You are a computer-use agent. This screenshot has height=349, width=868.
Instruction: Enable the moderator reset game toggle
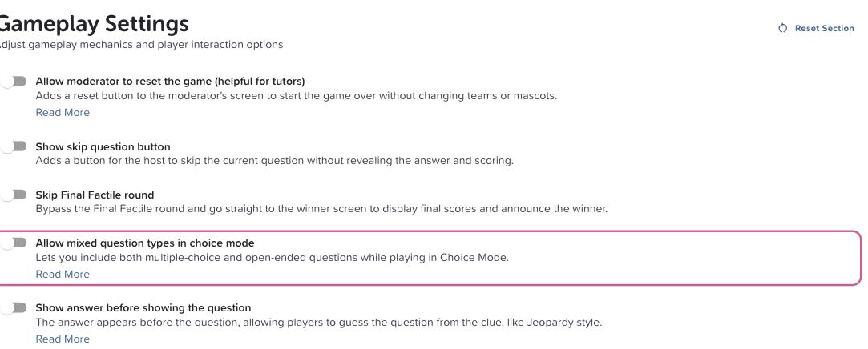(14, 82)
